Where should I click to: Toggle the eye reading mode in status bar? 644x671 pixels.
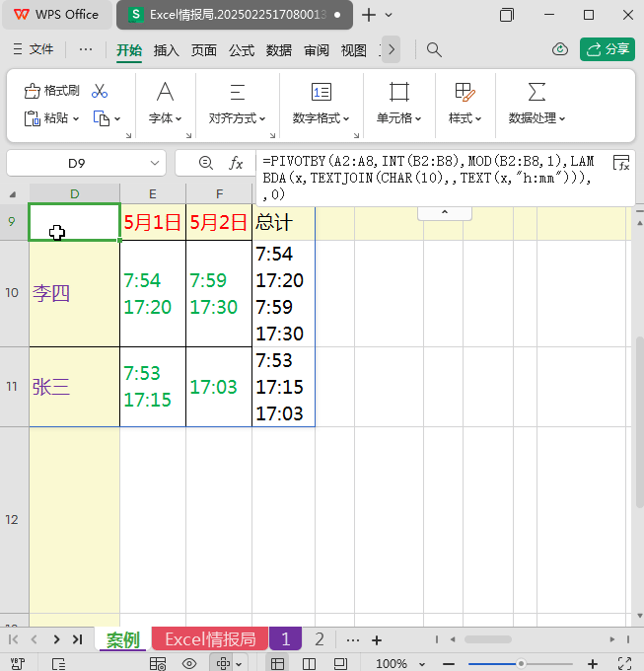[x=189, y=664]
